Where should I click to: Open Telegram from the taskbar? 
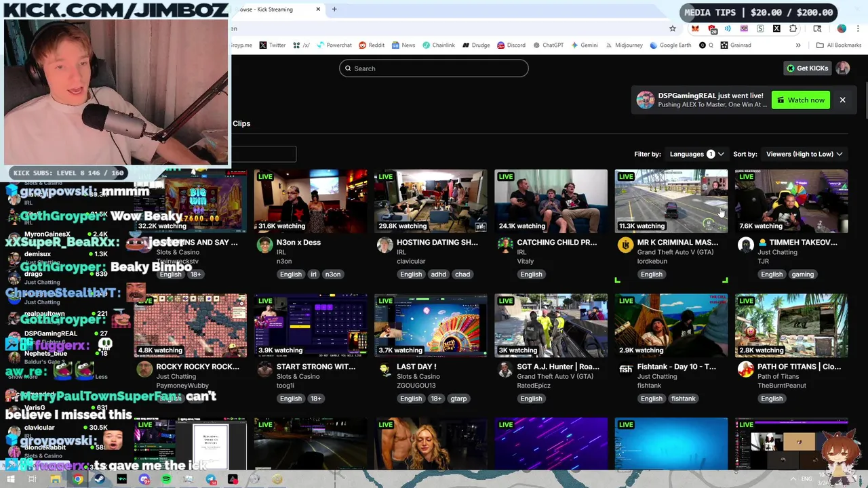(211, 479)
